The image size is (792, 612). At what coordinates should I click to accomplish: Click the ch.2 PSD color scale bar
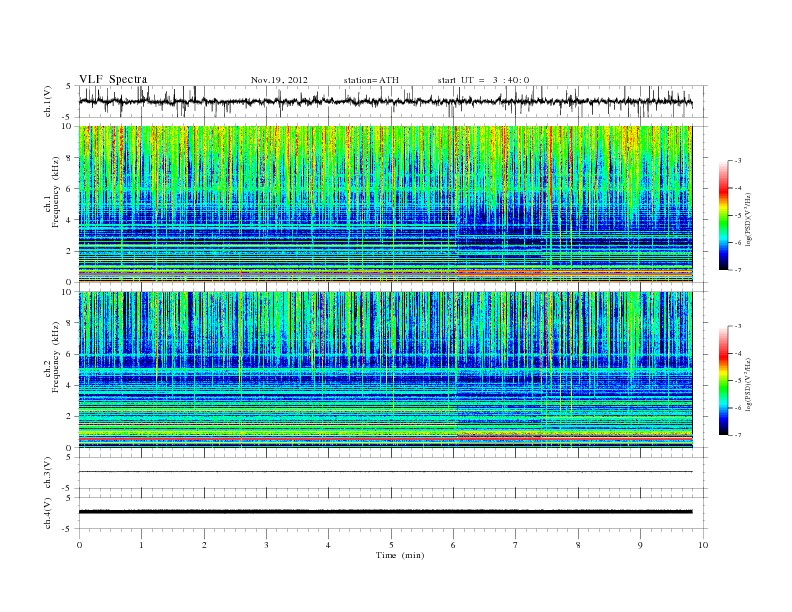point(723,381)
